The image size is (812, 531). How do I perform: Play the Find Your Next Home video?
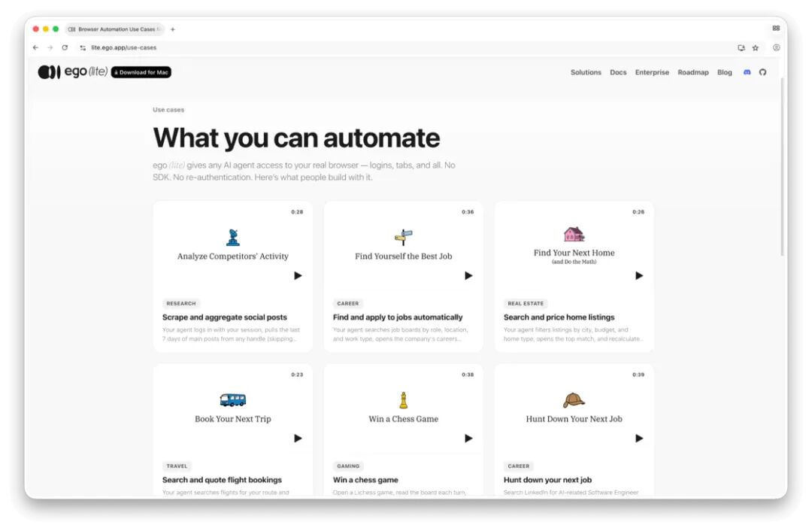coord(639,275)
